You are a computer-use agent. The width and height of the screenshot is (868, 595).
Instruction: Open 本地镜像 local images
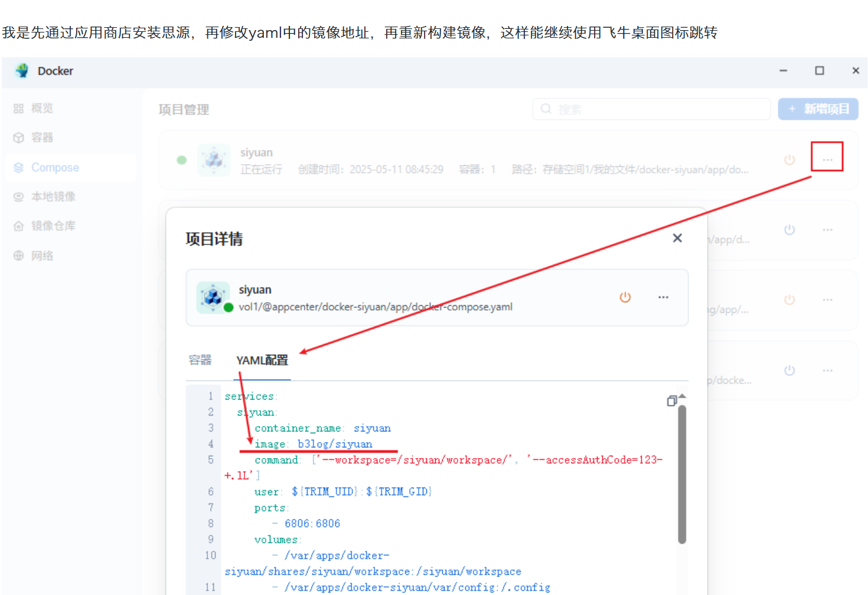(45, 197)
